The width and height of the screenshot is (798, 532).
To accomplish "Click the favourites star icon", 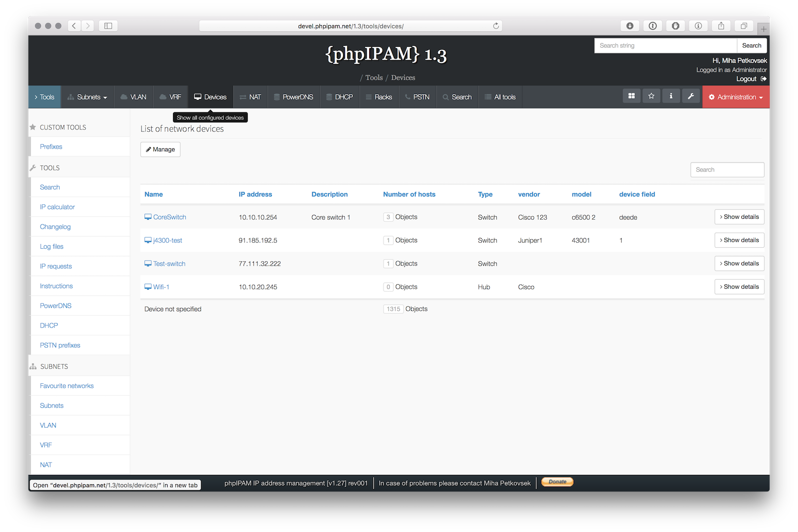I will click(x=651, y=96).
